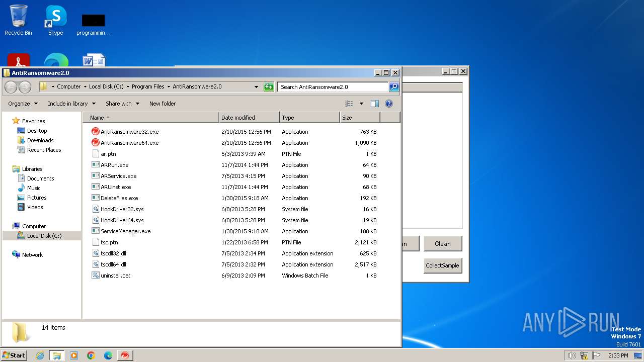Click the New folder button

click(x=163, y=104)
